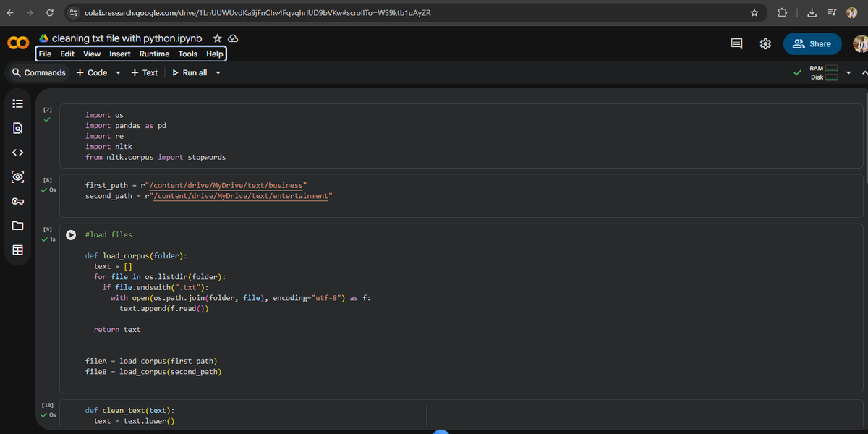Star the notebook with the star icon
Viewport: 868px width, 434px height.
pos(217,38)
